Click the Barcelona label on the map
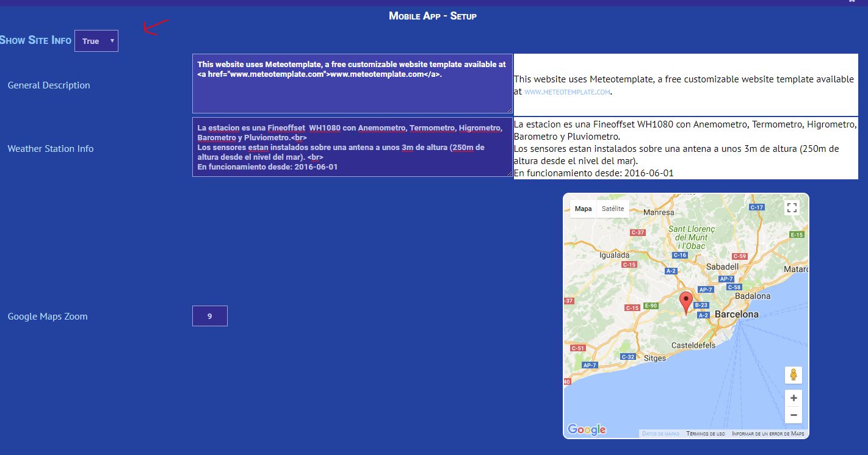Viewport: 868px width, 455px height. pyautogui.click(x=736, y=314)
